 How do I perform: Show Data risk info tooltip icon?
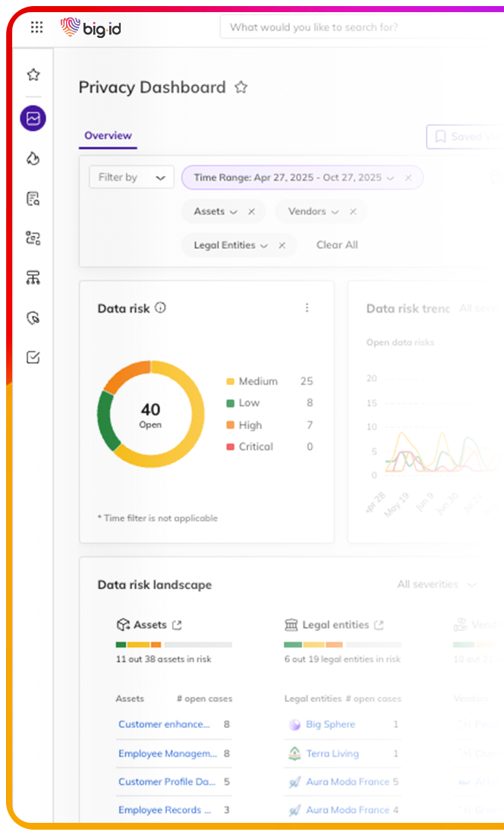[160, 307]
